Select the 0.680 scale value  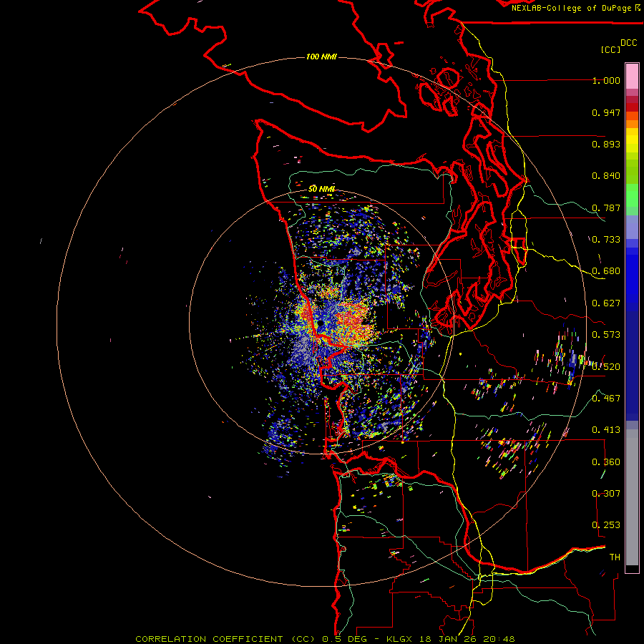(606, 271)
